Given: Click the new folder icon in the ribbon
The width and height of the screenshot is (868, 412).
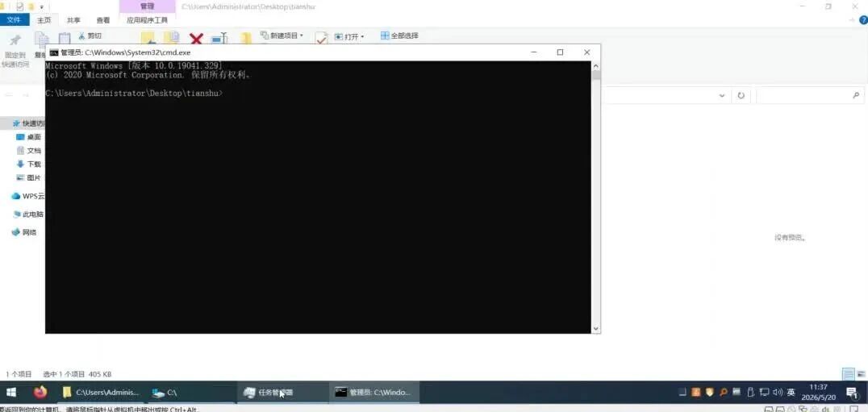Looking at the screenshot, I should (246, 38).
